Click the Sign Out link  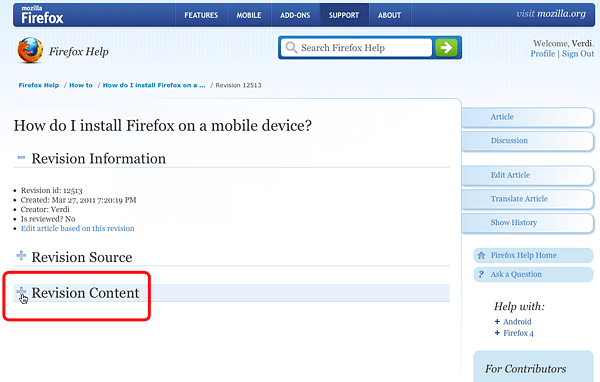[578, 54]
